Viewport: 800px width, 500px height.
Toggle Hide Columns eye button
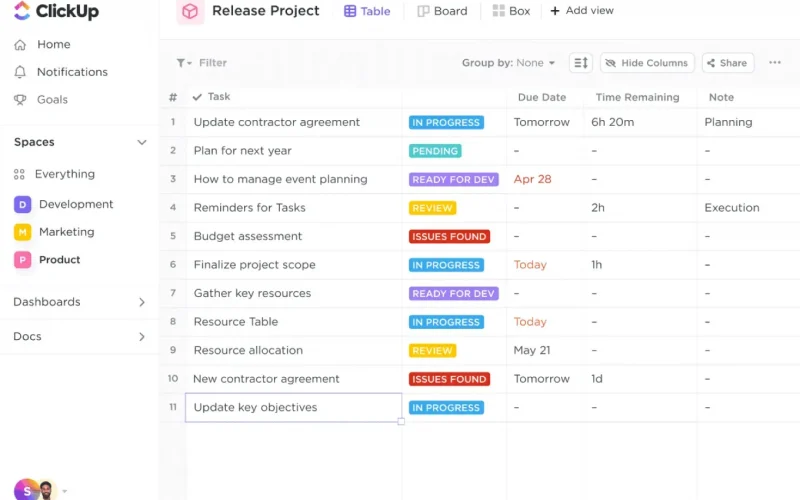[x=646, y=63]
